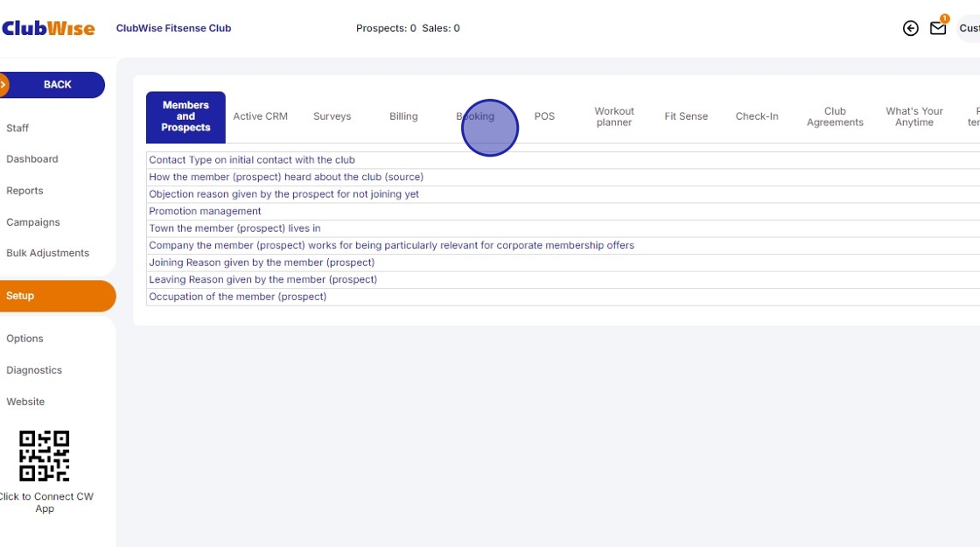Open Website in the sidebar
The image size is (980, 547).
coord(25,402)
